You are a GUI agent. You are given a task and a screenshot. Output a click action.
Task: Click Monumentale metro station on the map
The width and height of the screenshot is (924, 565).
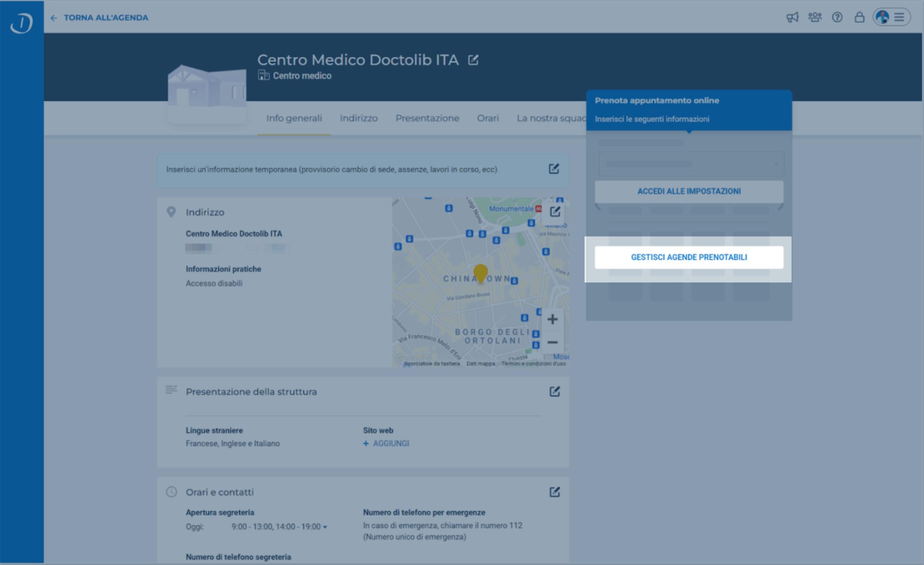515,209
